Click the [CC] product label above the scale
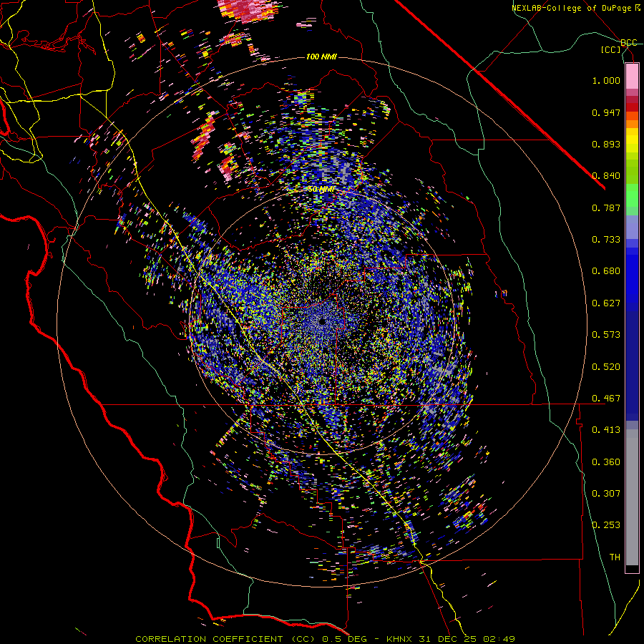The width and height of the screenshot is (644, 644). tap(611, 49)
